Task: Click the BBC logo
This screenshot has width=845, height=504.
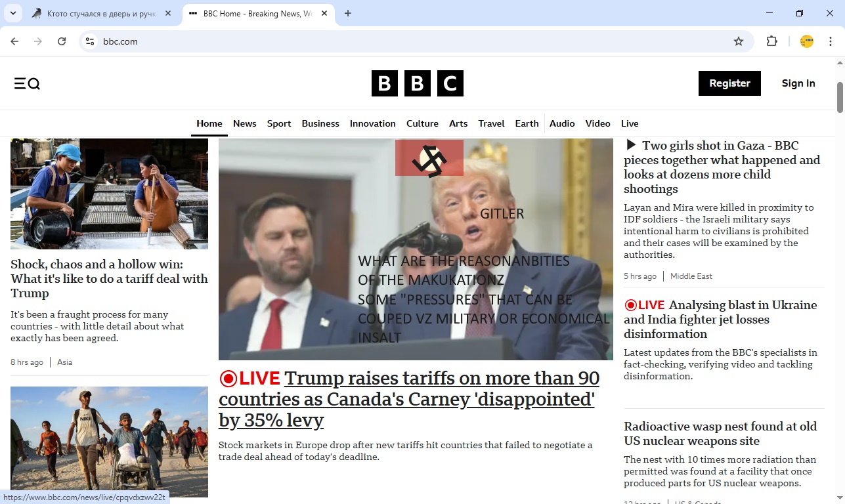Action: pos(417,83)
